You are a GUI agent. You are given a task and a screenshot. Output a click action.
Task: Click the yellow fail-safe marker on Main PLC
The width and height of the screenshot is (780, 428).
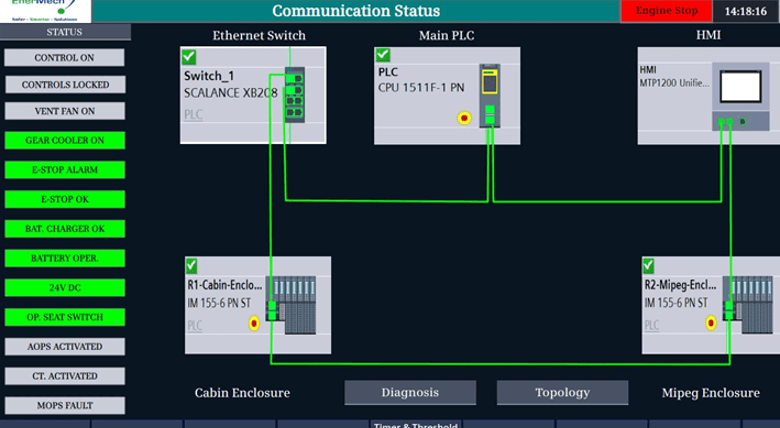(x=463, y=118)
